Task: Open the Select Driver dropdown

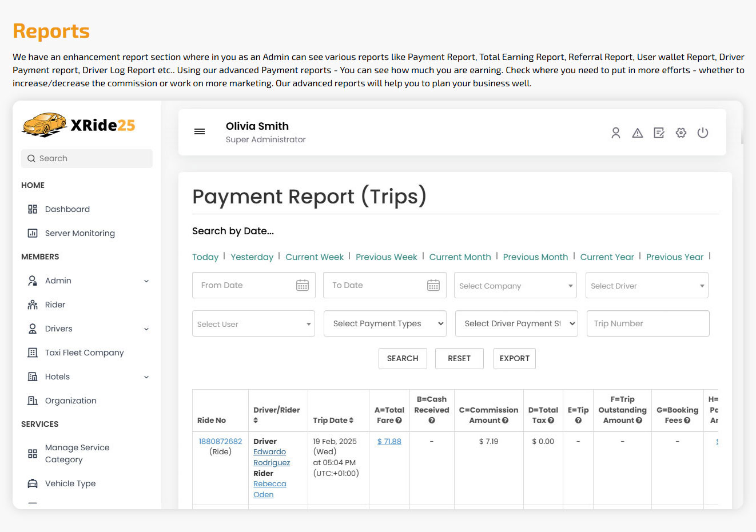Action: tap(647, 285)
